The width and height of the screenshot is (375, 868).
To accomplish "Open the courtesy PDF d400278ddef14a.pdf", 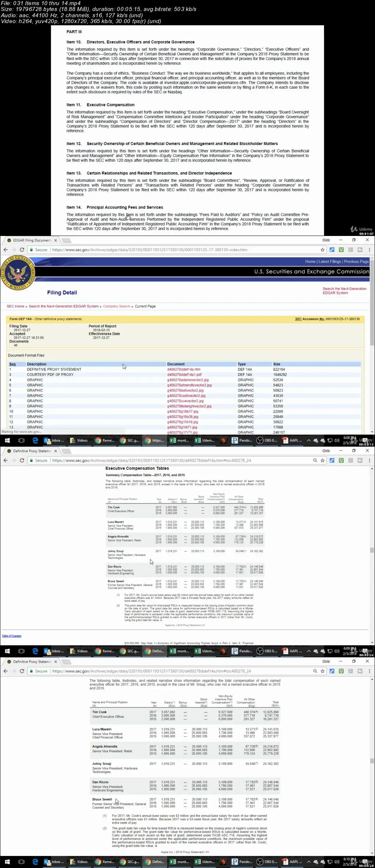I will pos(184,374).
